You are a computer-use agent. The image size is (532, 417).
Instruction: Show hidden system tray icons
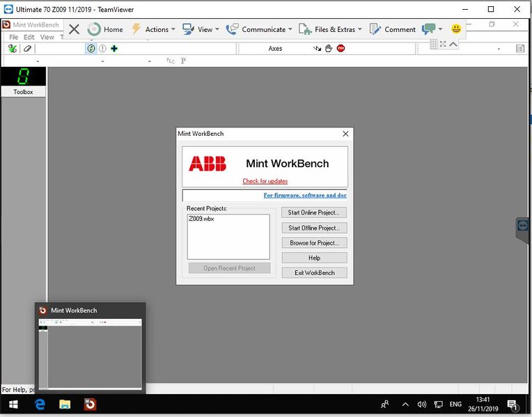click(x=405, y=404)
